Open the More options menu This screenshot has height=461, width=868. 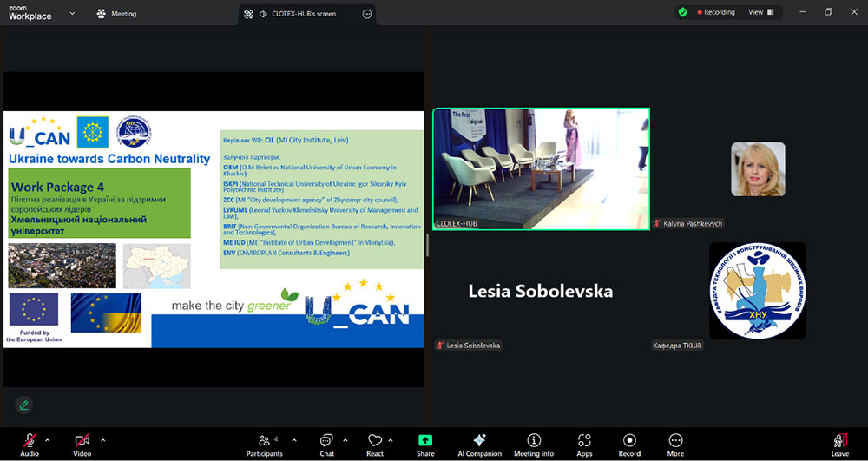coord(675,444)
